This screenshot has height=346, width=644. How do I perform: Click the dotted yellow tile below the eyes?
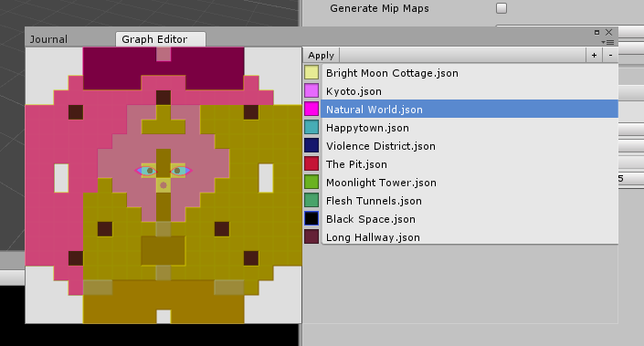coord(164,185)
